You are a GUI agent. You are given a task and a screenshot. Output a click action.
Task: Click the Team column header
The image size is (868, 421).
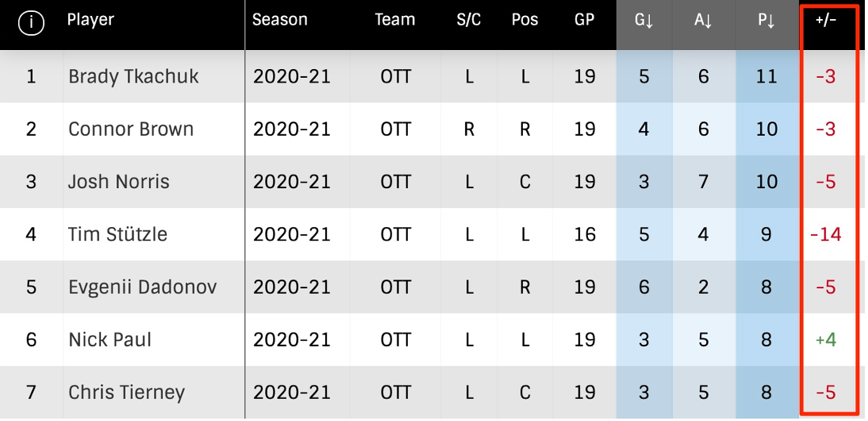coord(395,21)
